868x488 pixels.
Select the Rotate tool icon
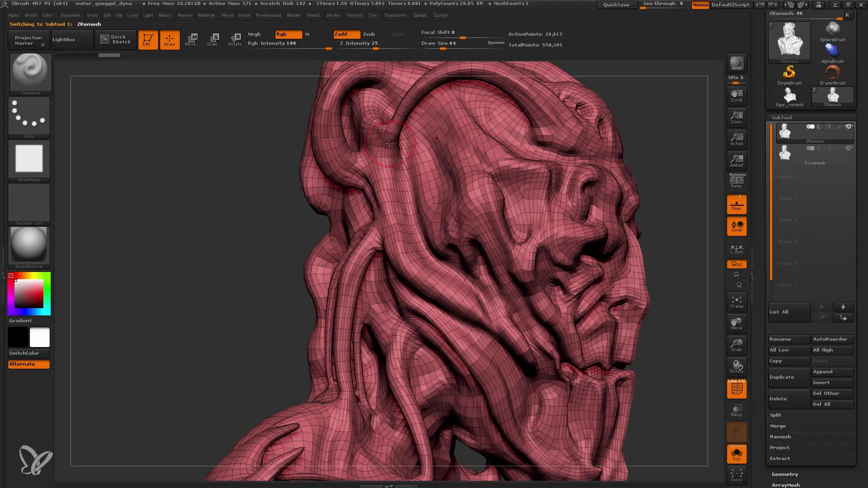pos(236,39)
